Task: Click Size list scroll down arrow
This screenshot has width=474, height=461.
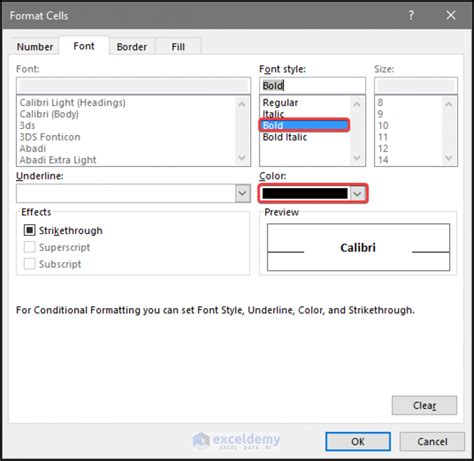Action: (x=449, y=158)
